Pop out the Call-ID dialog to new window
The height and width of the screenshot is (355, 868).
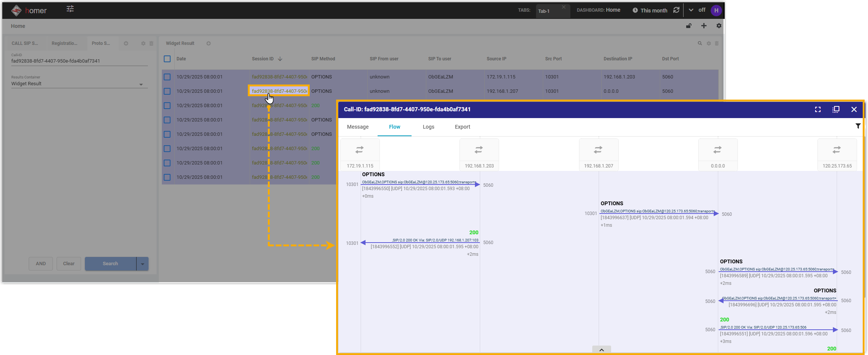[836, 109]
